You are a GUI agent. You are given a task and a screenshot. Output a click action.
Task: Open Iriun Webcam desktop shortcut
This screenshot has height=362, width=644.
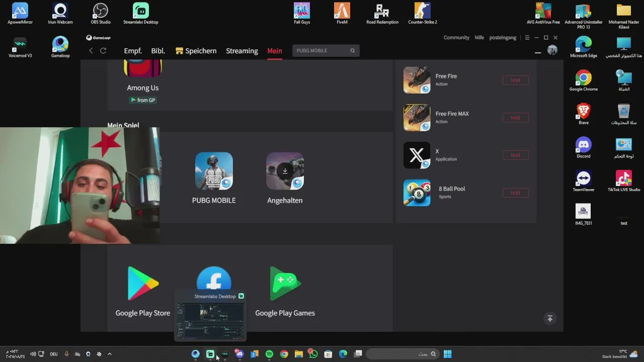pyautogui.click(x=60, y=14)
